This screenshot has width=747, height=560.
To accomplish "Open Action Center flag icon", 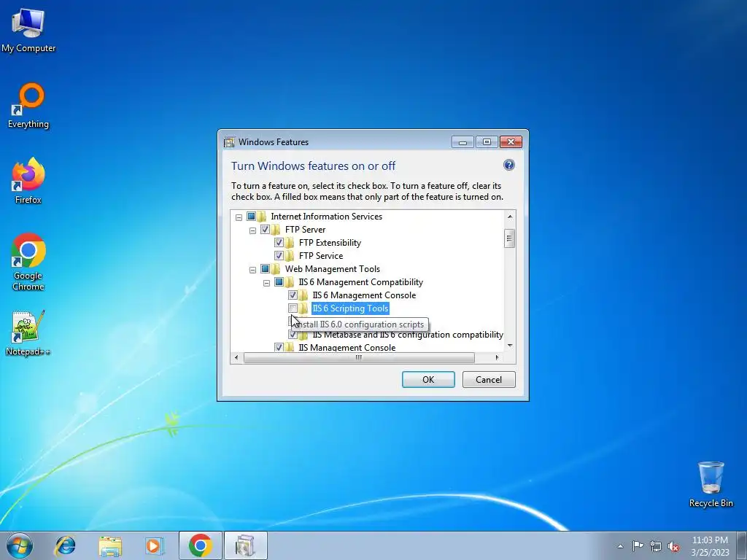I will point(638,546).
